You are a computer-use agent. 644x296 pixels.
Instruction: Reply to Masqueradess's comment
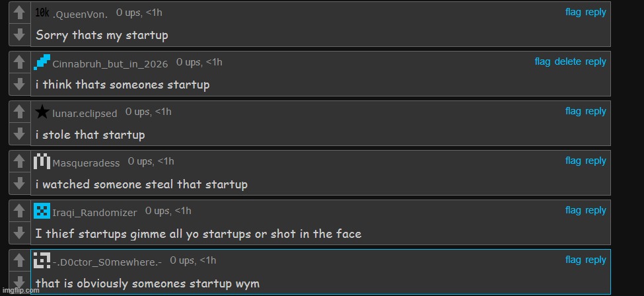[596, 161]
